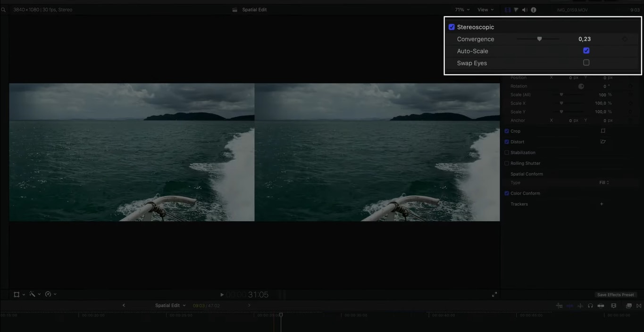Toggle the Color Conform checkbox
Image resolution: width=644 pixels, height=332 pixels.
tap(507, 193)
